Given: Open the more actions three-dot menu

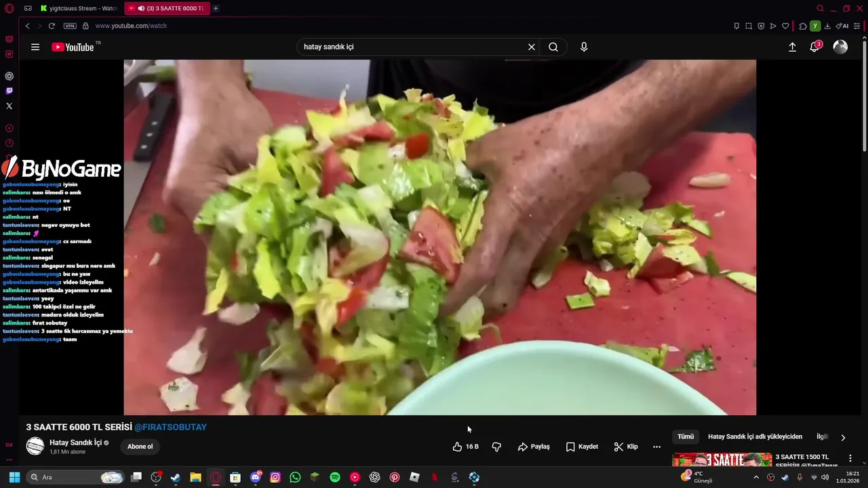Looking at the screenshot, I should [656, 447].
